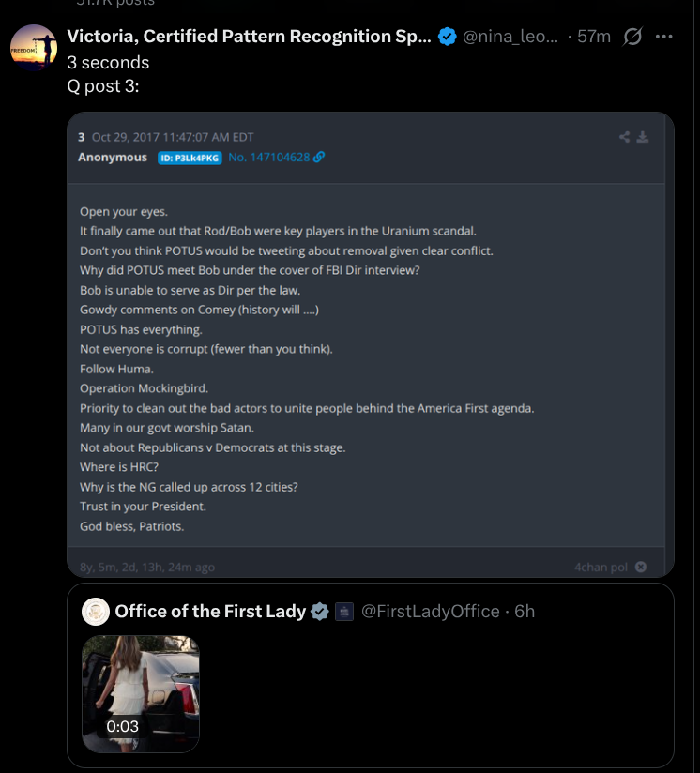The image size is (700, 773).
Task: Click the download icon in the Q post image
Action: (643, 137)
